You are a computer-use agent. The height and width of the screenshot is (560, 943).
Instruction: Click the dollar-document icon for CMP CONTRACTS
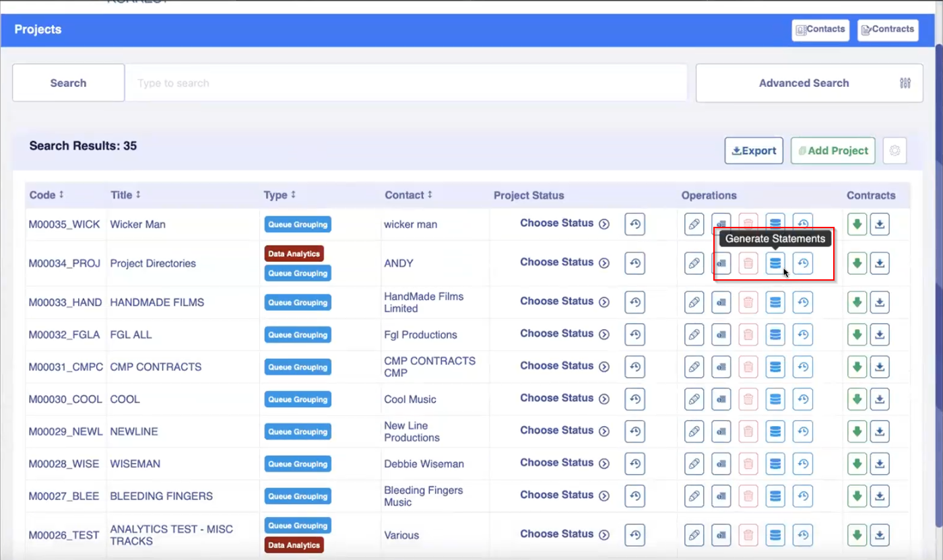[721, 367]
